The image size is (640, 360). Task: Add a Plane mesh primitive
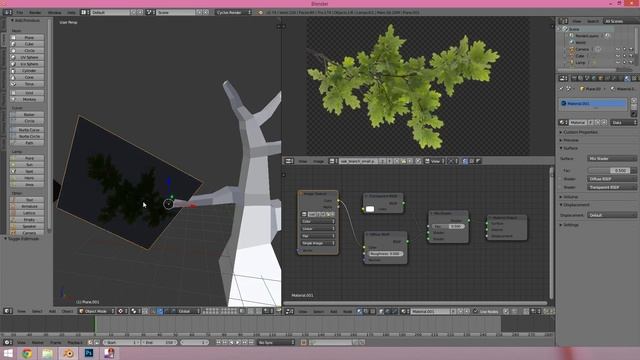point(27,38)
